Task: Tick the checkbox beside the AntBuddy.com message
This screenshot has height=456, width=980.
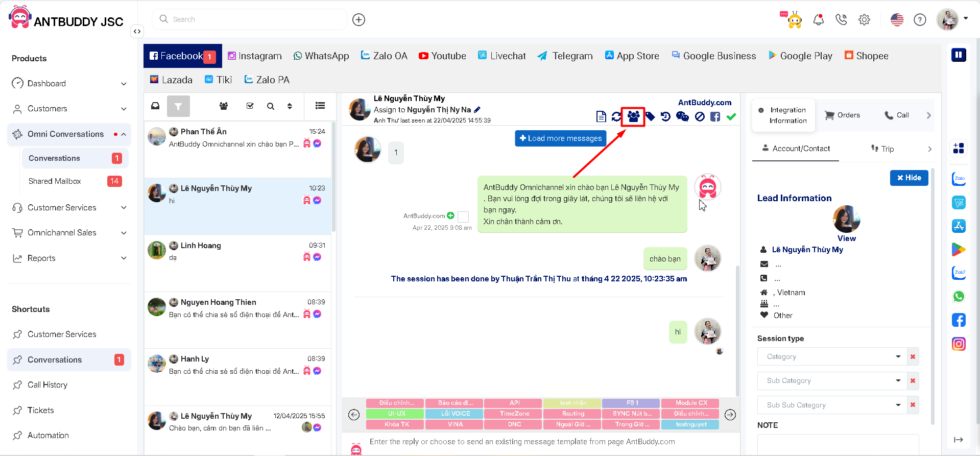Action: (463, 217)
